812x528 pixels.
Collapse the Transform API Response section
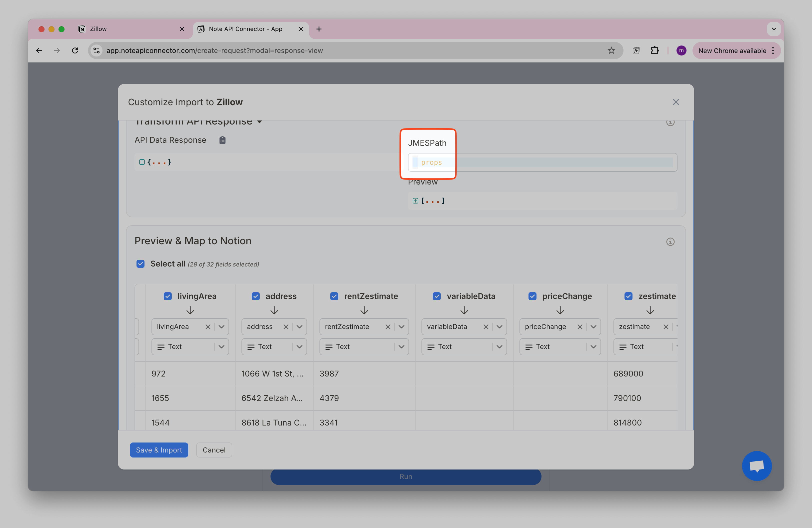click(260, 122)
